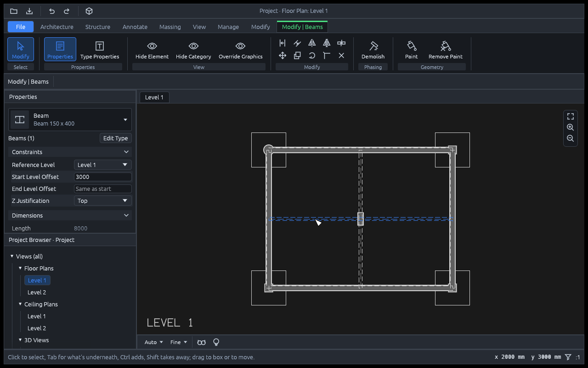Click the Demolish hammer tool
Image resolution: width=588 pixels, height=368 pixels.
pos(373,50)
